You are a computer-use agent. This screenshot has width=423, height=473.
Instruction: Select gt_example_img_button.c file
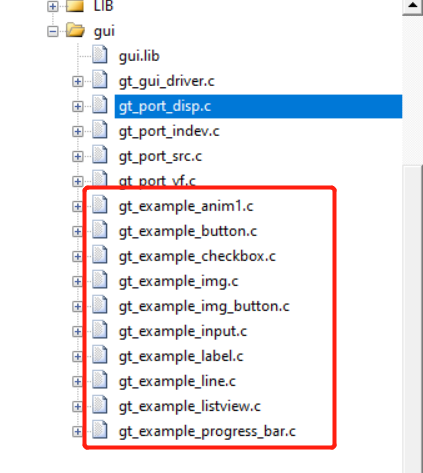(204, 306)
